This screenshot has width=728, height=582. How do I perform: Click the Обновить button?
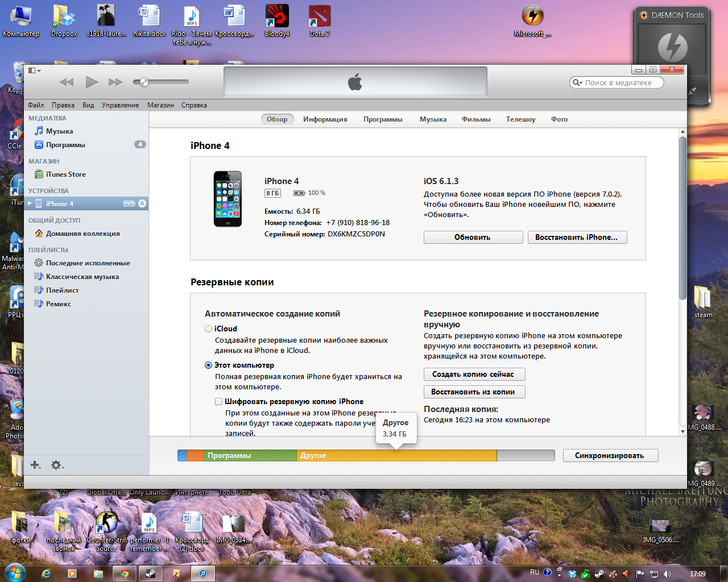coord(473,237)
